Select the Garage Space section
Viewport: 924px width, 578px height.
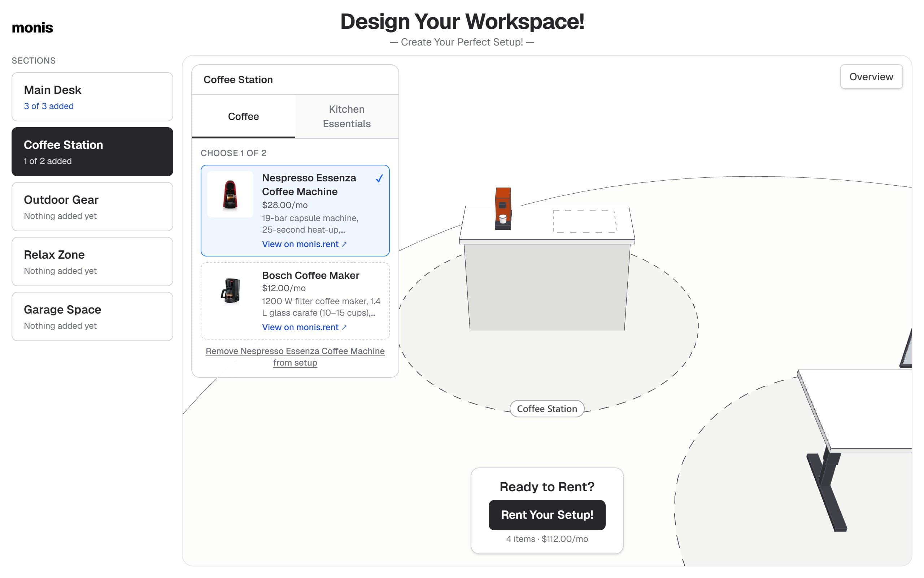92,316
